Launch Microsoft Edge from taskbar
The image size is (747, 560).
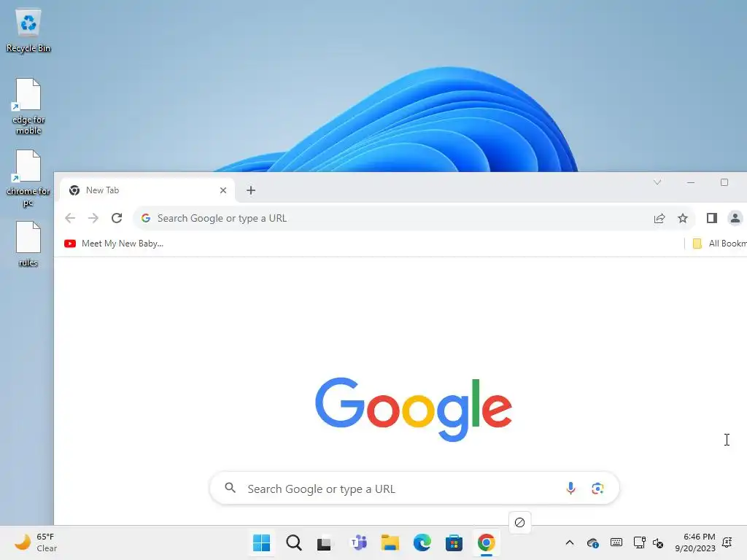(x=422, y=542)
